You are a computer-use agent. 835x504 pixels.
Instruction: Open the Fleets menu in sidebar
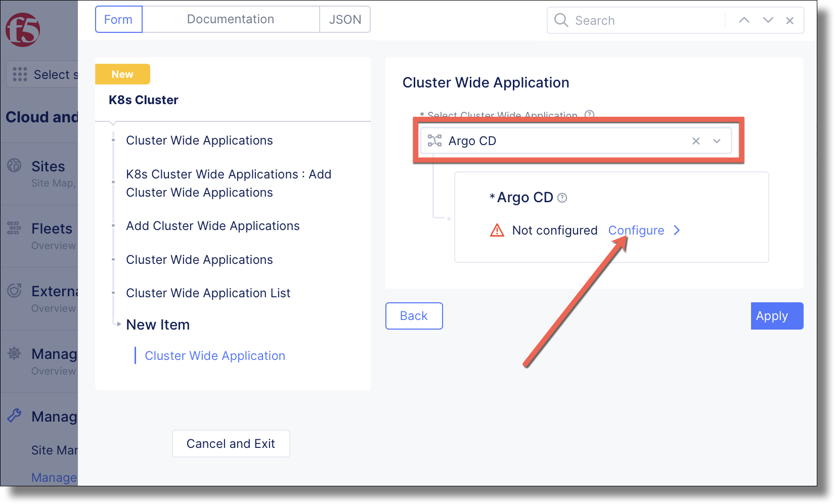[x=52, y=228]
